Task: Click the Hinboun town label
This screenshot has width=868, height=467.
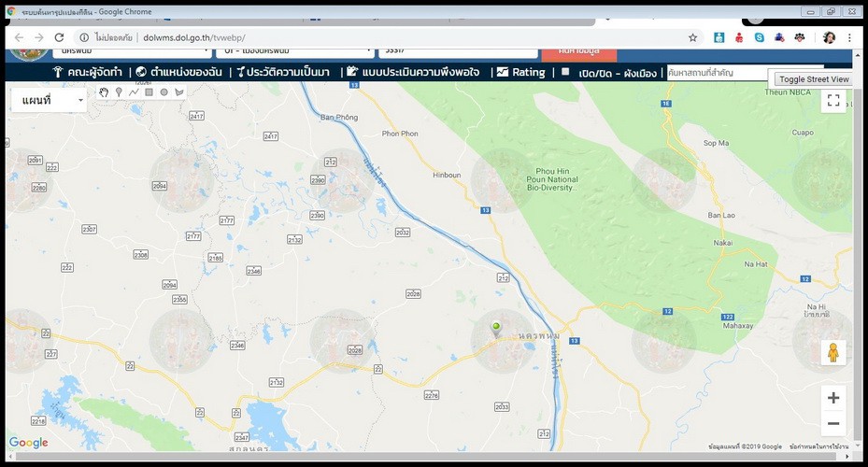Action: 447,175
